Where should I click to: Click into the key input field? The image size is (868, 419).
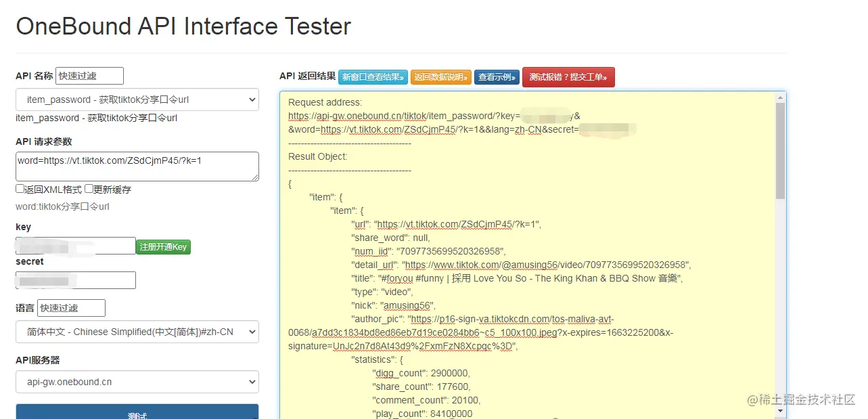(x=76, y=246)
